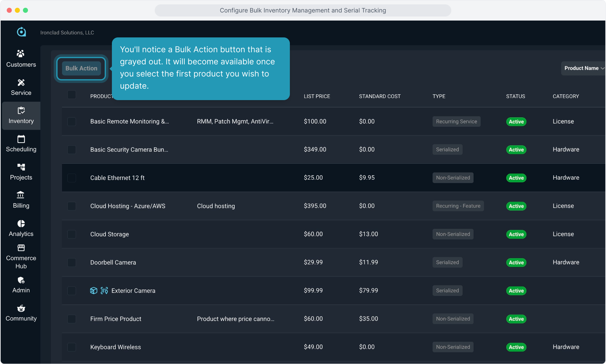
Task: Go to Scheduling calendar icon
Action: tap(21, 139)
